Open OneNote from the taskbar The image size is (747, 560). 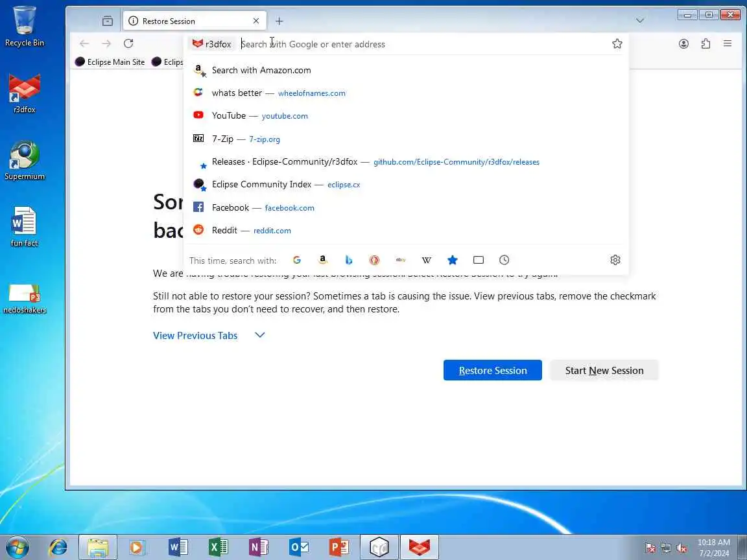(x=258, y=547)
